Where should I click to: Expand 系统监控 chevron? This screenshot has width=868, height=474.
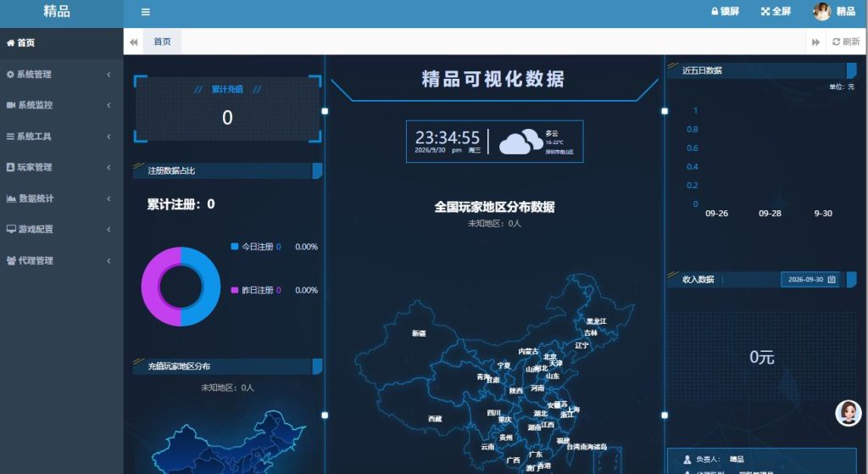[108, 105]
